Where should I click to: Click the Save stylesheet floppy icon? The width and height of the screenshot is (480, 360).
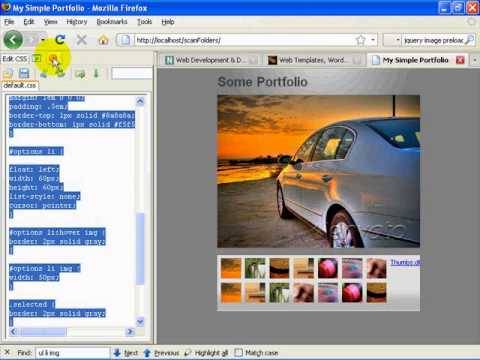tap(24, 73)
